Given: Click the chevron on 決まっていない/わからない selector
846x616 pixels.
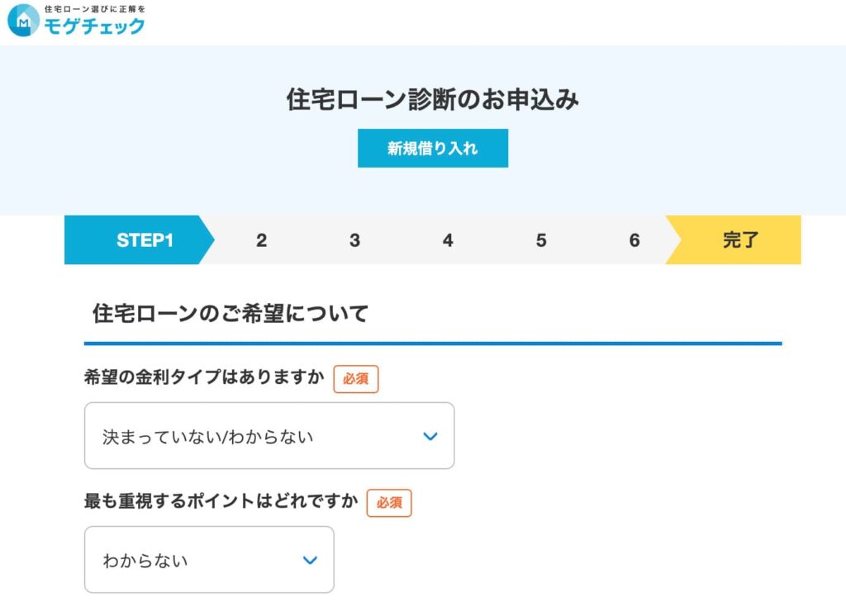Looking at the screenshot, I should [430, 437].
